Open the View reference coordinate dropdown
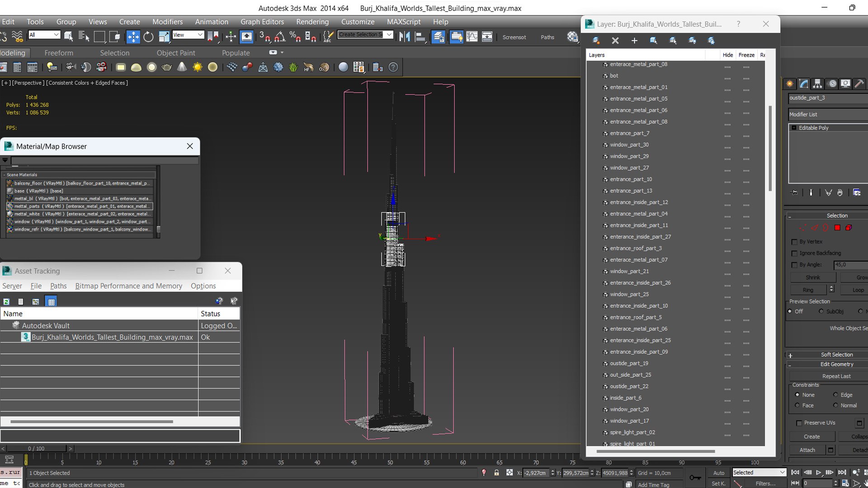Image resolution: width=868 pixels, height=488 pixels. coord(188,35)
